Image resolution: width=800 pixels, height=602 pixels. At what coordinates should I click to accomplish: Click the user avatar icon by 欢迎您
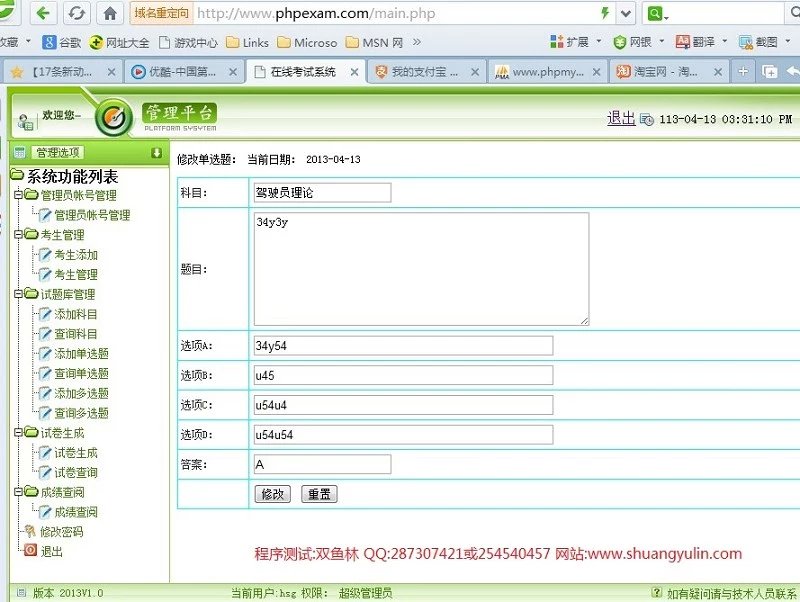point(25,122)
